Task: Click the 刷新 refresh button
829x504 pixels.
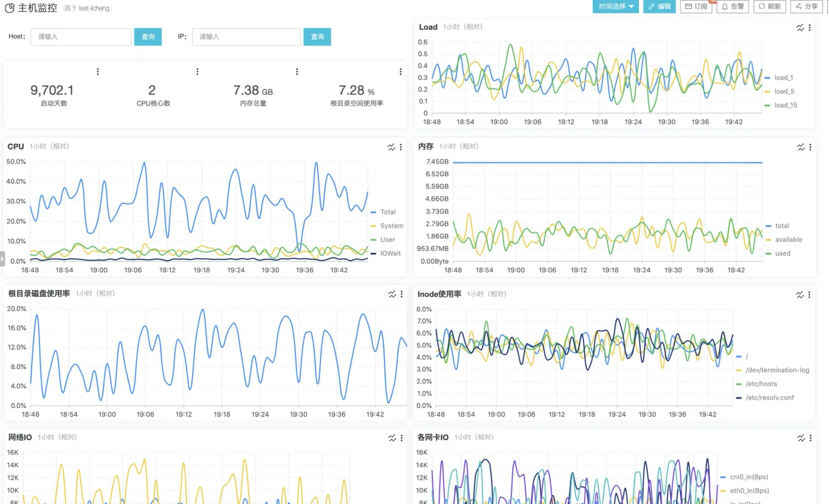Action: click(x=770, y=7)
